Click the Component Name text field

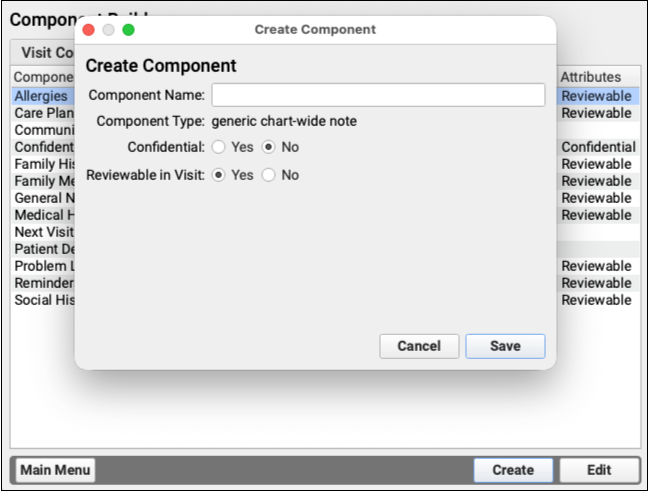(378, 95)
